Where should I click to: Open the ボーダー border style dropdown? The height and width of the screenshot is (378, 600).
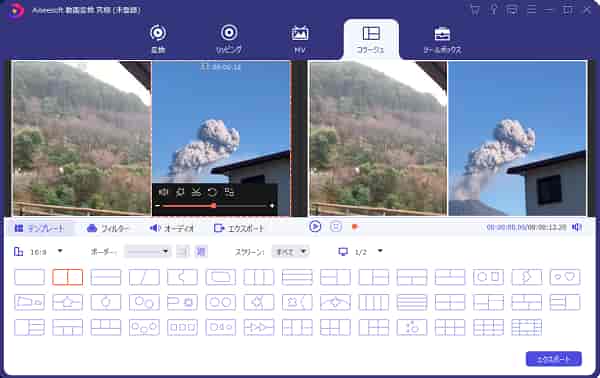point(148,252)
